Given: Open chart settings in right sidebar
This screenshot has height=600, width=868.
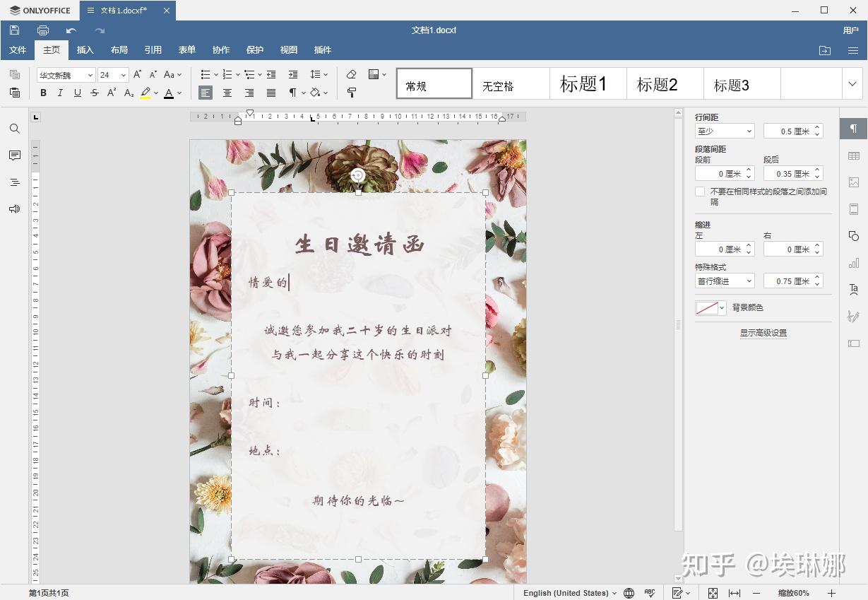Looking at the screenshot, I should pos(854,263).
